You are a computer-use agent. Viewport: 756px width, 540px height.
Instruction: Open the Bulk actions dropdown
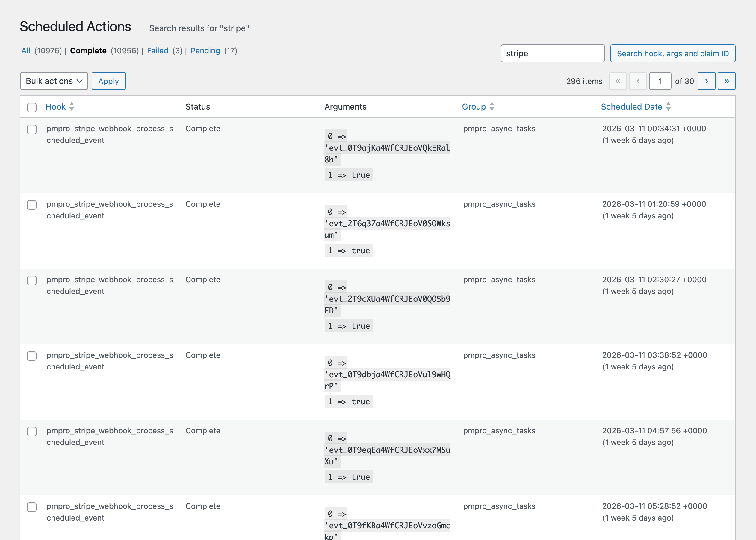[54, 81]
